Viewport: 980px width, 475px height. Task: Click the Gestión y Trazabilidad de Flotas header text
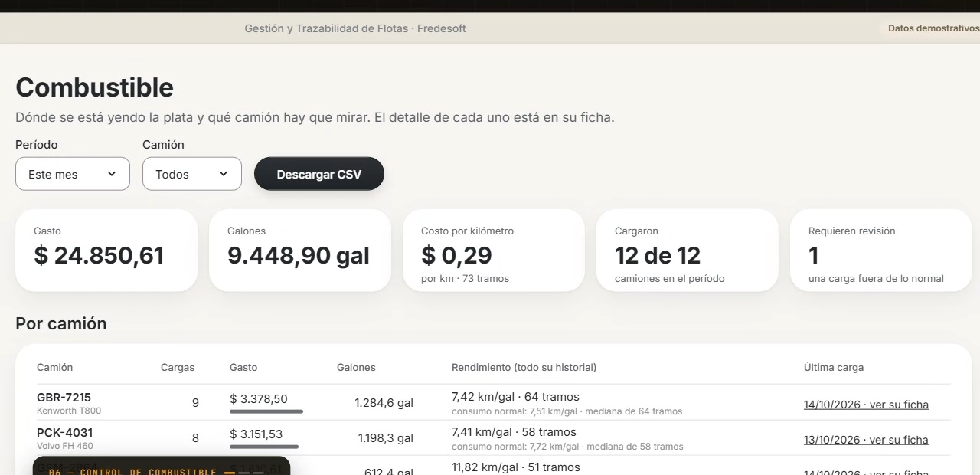355,28
